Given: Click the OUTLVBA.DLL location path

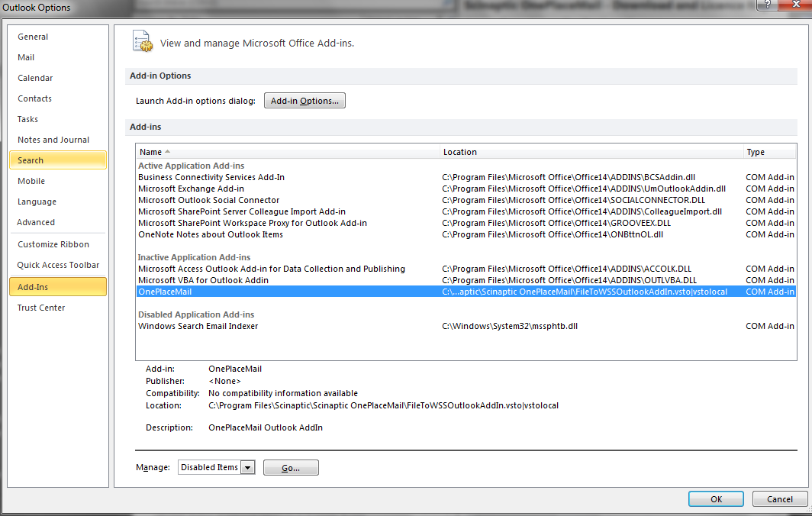Looking at the screenshot, I should pos(569,280).
